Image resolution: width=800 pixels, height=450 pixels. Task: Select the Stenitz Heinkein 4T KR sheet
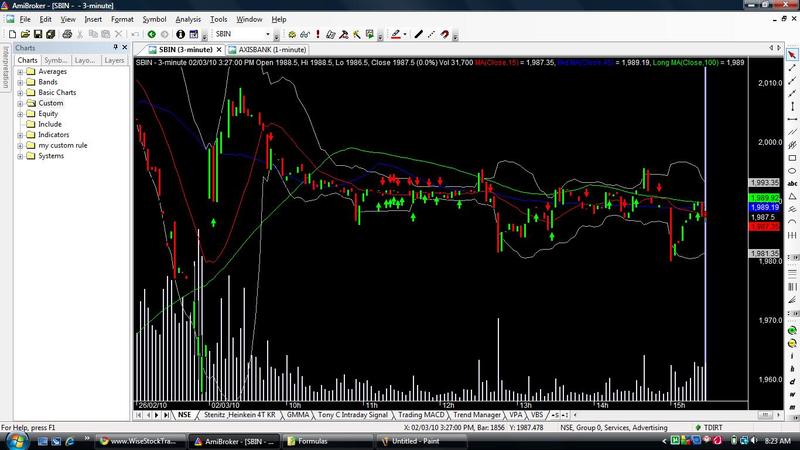tap(239, 415)
